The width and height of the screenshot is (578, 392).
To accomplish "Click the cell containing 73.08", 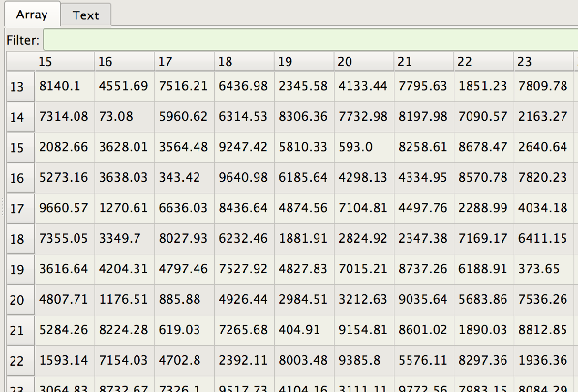I will [x=125, y=117].
